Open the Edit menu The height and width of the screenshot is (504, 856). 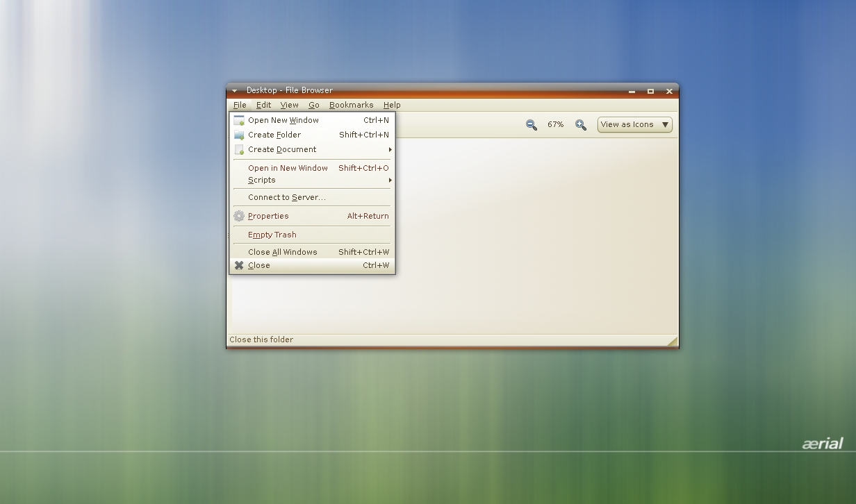[x=263, y=105]
